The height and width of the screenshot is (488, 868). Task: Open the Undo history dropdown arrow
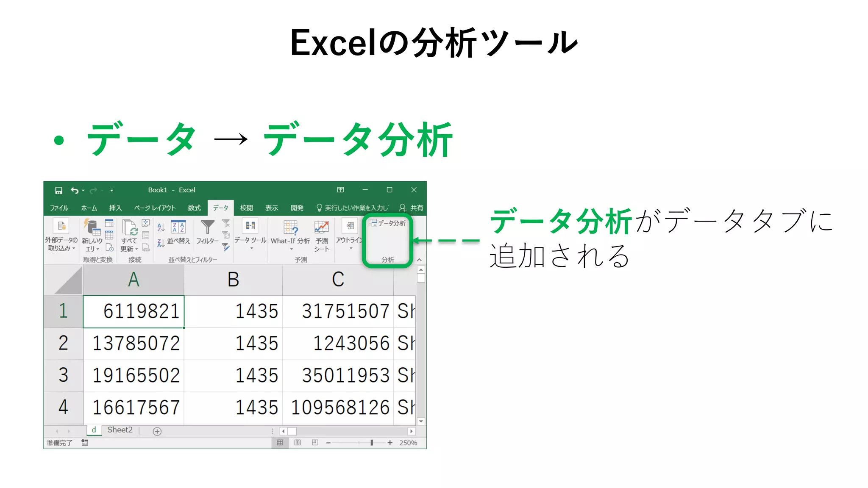click(83, 191)
